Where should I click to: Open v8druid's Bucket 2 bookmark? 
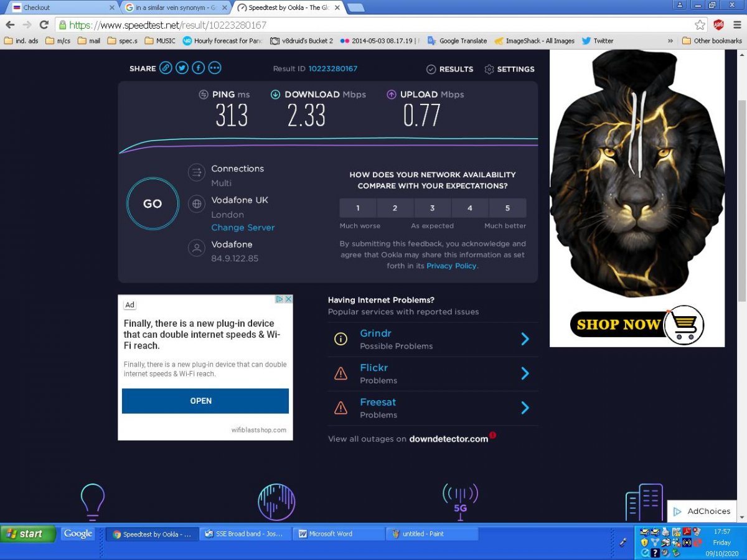302,40
